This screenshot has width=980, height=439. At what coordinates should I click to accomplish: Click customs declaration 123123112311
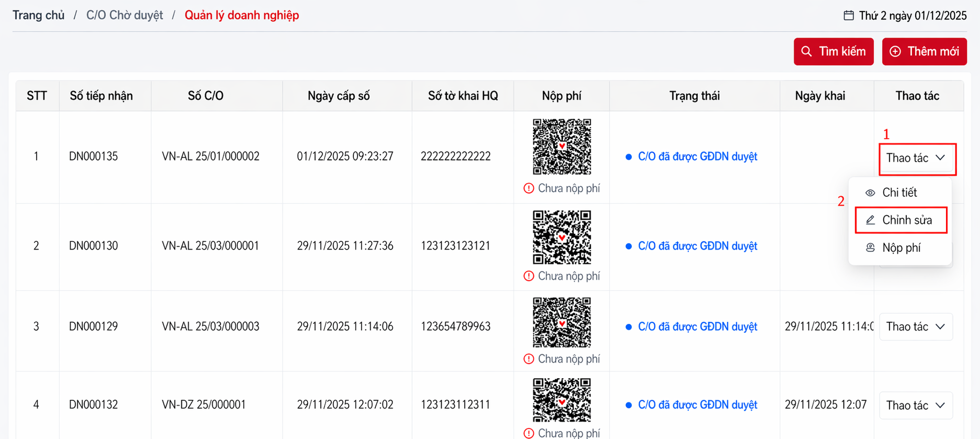tap(456, 405)
